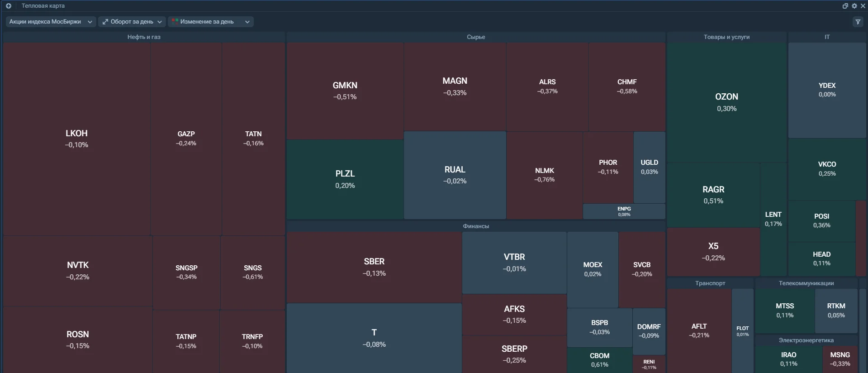The image size is (868, 373).
Task: Open the ALRS stock tile
Action: [x=547, y=86]
